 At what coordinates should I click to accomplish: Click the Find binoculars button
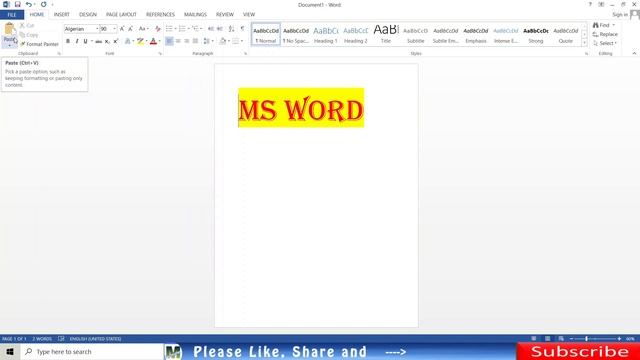603,25
